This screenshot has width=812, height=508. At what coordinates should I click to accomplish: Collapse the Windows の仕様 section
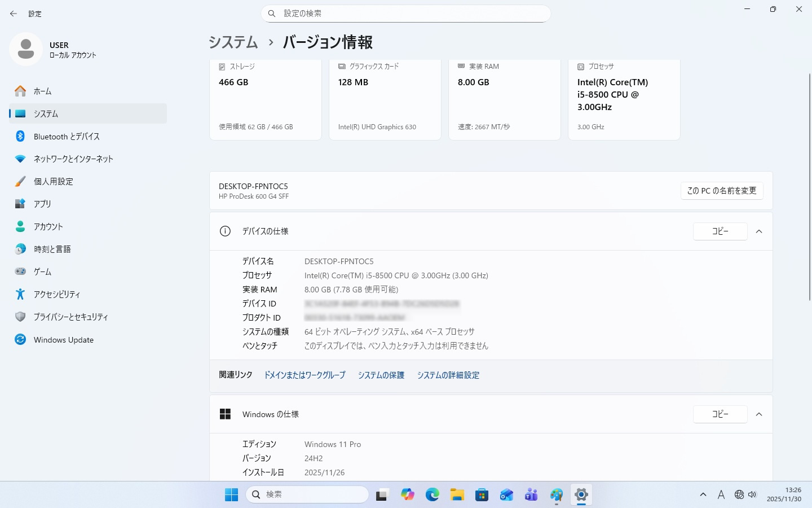[x=759, y=414]
